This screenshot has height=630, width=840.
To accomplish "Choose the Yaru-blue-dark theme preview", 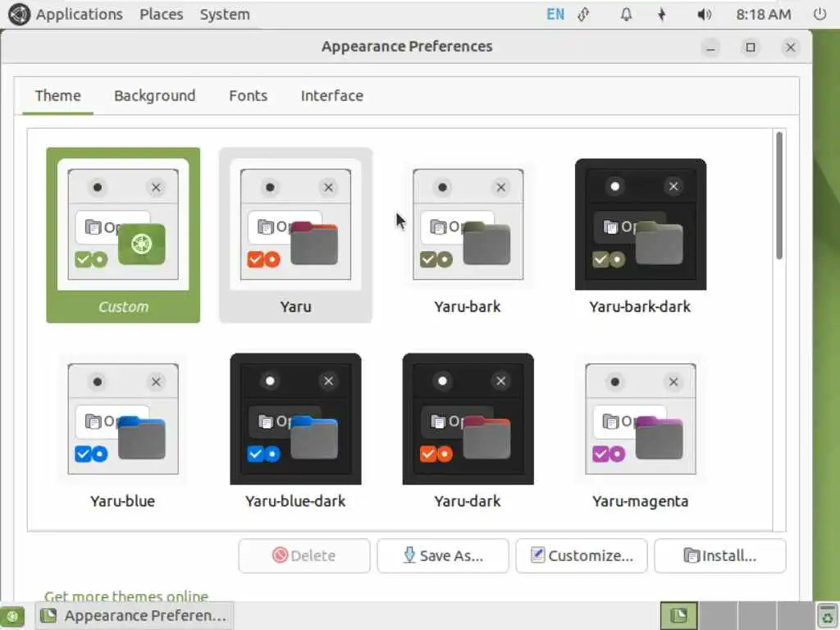I will (295, 419).
